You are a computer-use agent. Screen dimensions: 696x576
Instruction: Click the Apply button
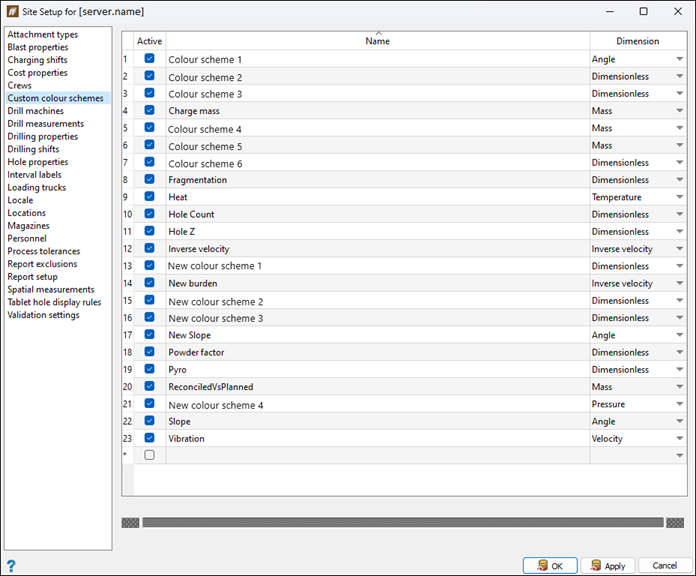click(x=606, y=565)
